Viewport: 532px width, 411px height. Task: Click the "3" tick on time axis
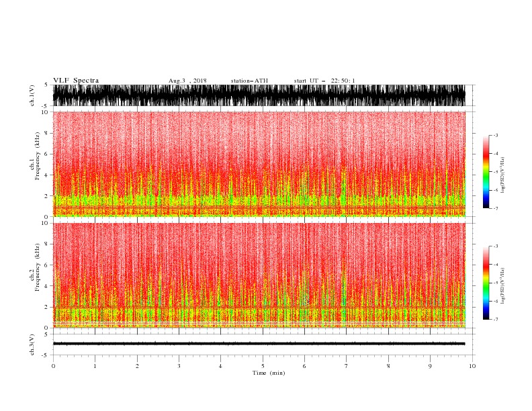click(x=179, y=366)
